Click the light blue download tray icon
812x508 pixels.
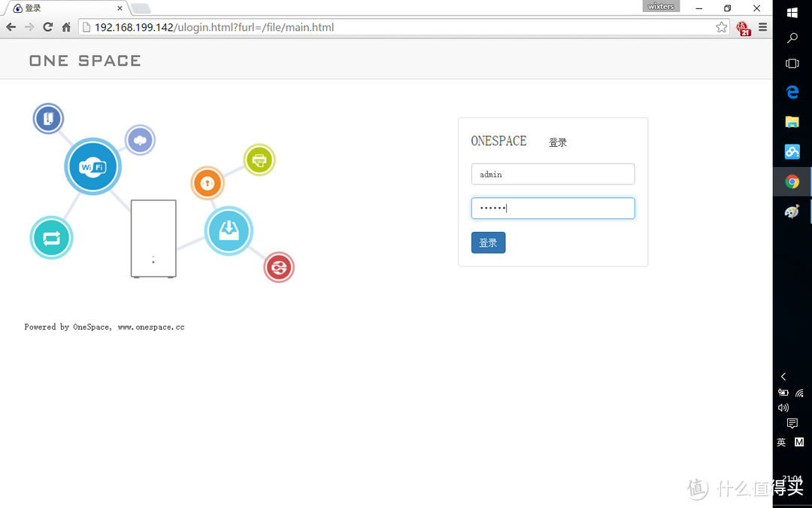pyautogui.click(x=229, y=231)
